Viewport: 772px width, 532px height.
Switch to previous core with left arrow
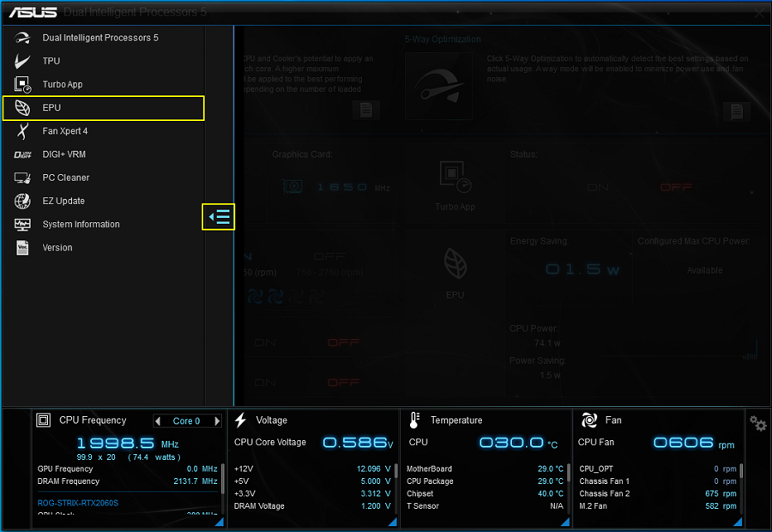[158, 421]
